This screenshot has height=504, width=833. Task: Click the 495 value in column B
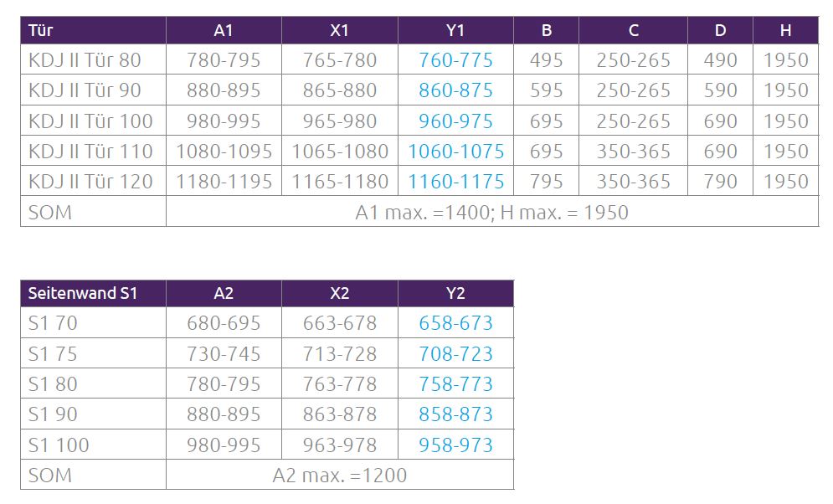point(546,60)
